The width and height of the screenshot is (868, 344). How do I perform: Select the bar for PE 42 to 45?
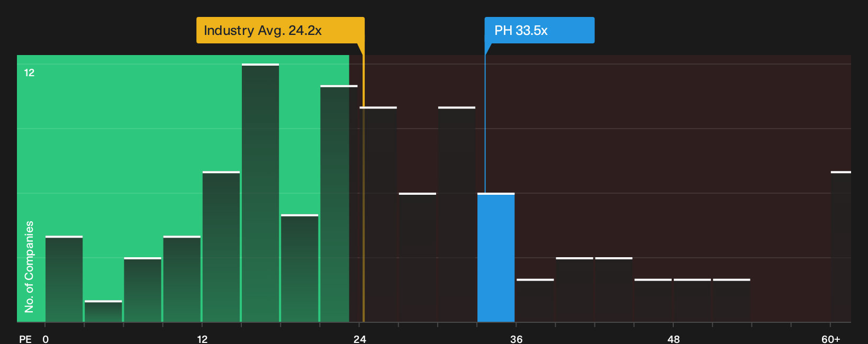click(x=614, y=289)
